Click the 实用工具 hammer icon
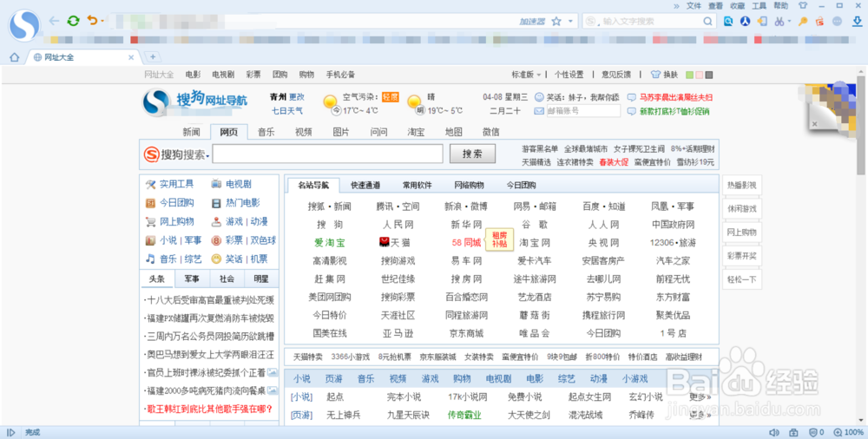This screenshot has height=439, width=868. (150, 184)
